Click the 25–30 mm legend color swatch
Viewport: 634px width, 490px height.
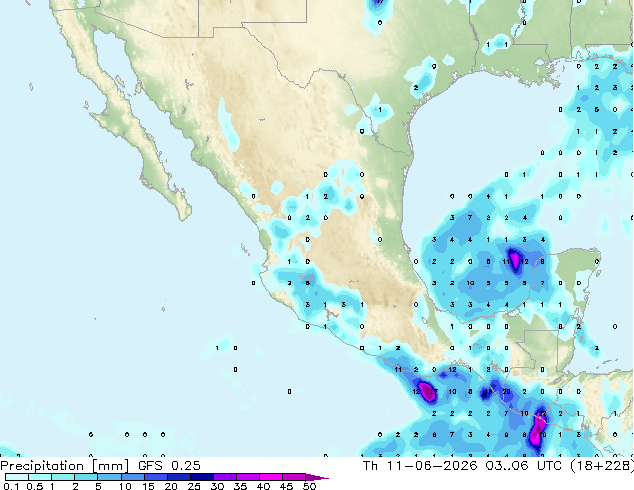(x=202, y=477)
